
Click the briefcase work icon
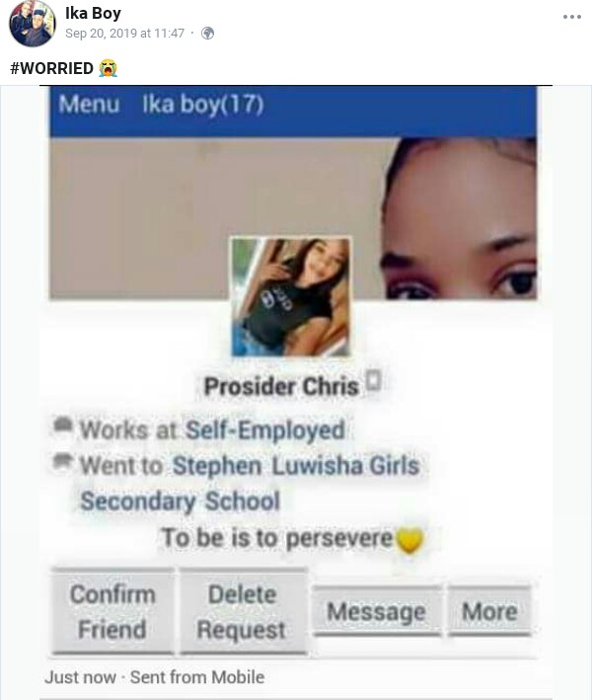pos(63,425)
